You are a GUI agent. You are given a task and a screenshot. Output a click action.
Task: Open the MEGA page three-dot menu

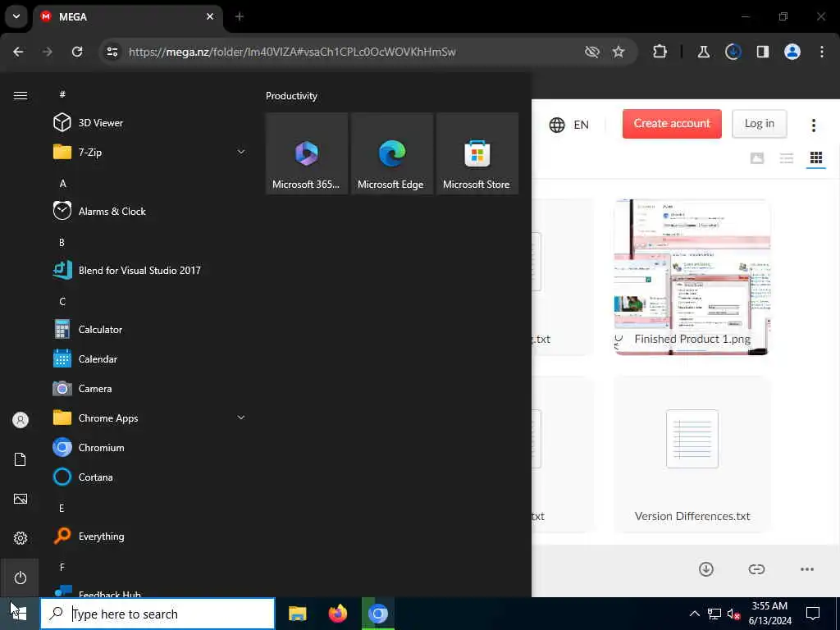click(813, 125)
